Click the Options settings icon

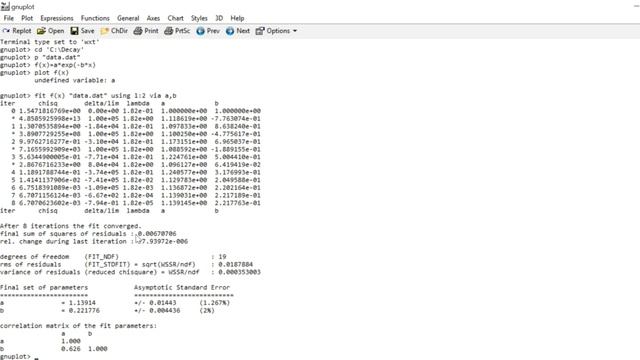coord(260,31)
